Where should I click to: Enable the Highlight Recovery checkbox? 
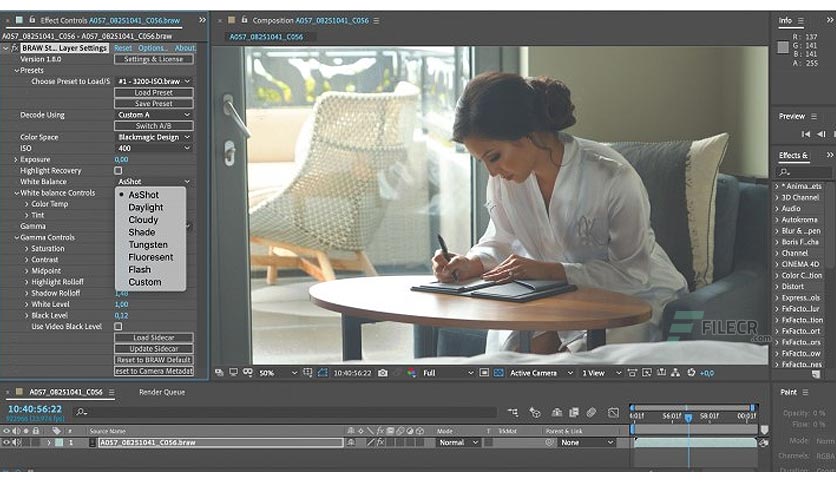[x=118, y=171]
